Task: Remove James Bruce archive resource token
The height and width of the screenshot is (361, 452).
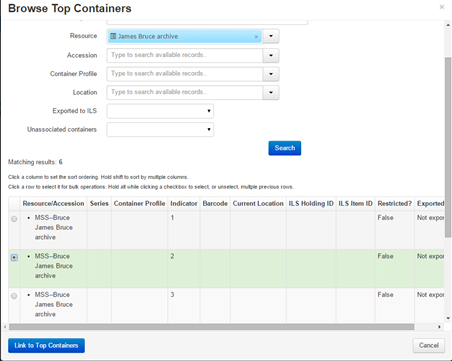Action: pos(256,37)
